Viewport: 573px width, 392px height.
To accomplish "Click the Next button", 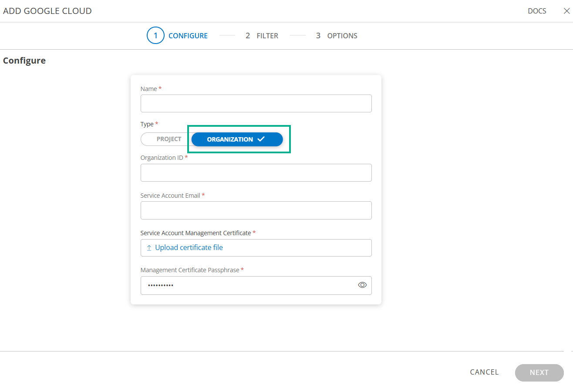I will point(539,372).
